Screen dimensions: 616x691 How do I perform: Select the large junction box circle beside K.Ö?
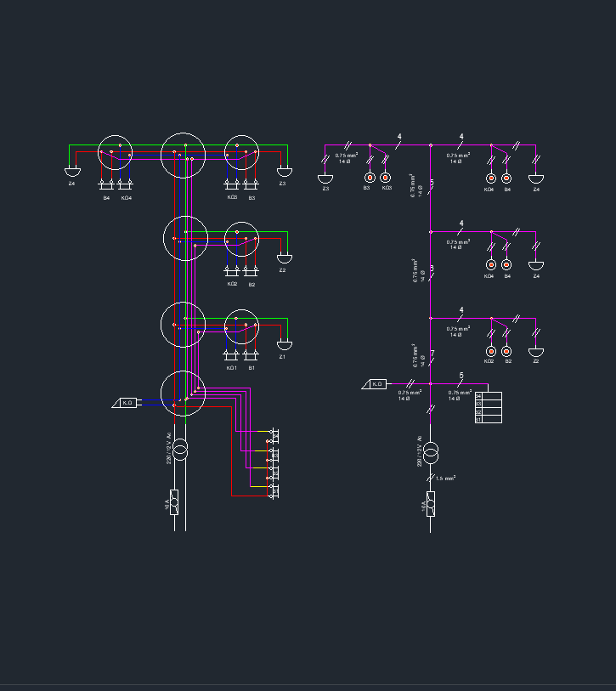[183, 394]
